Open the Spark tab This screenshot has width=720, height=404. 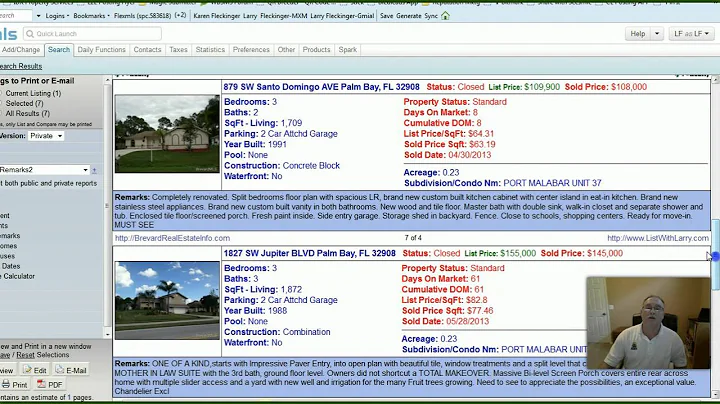click(x=348, y=50)
